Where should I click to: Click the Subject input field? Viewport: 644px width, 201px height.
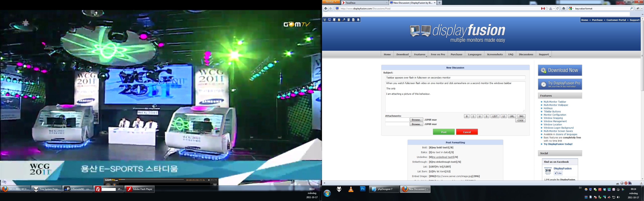pos(455,78)
